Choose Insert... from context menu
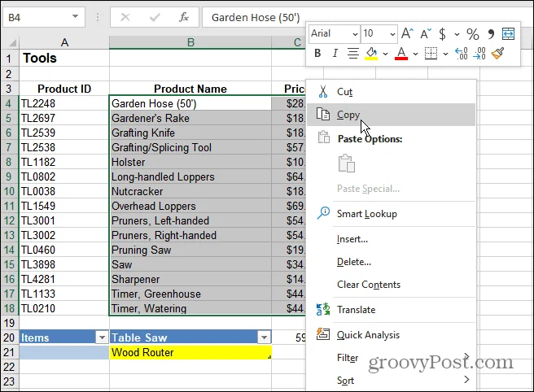The width and height of the screenshot is (534, 392). coord(391,239)
